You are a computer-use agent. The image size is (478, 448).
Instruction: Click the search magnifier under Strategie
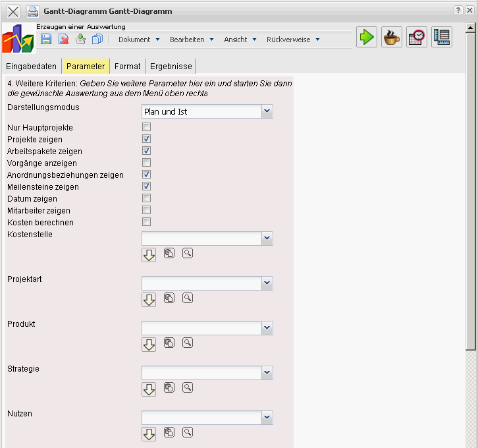tap(188, 387)
